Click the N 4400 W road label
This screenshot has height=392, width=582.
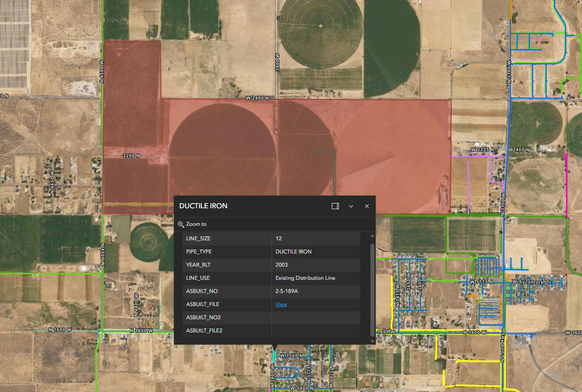[135, 306]
